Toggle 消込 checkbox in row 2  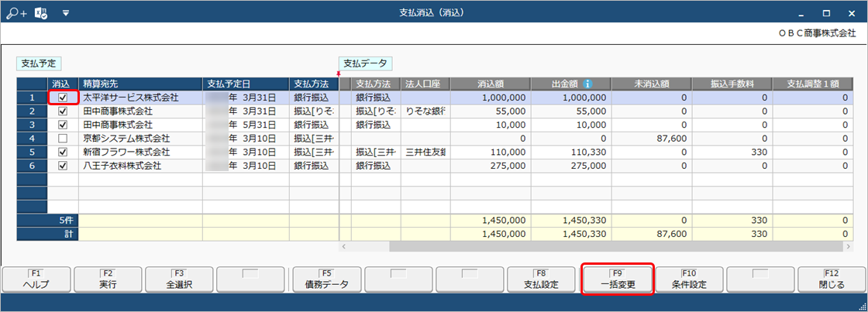coord(63,111)
